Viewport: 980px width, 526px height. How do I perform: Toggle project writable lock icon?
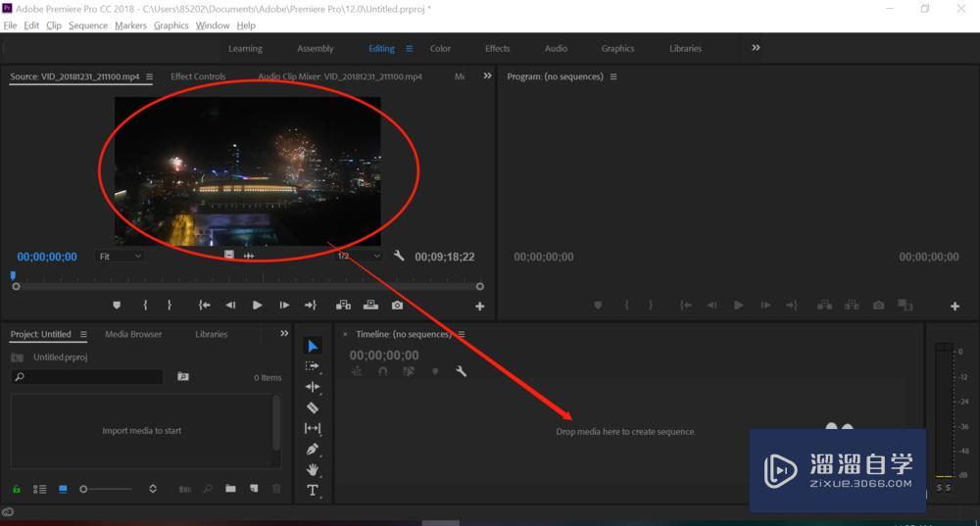pos(17,489)
